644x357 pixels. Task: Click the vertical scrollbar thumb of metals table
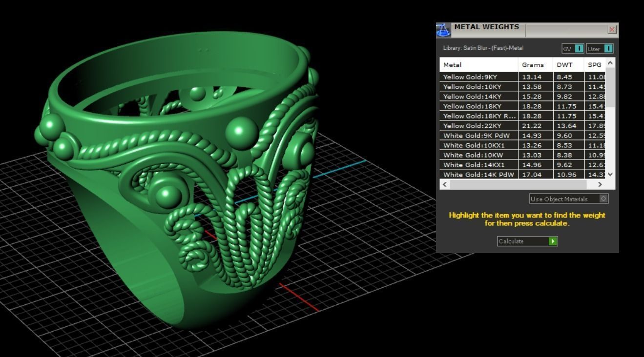coord(610,88)
